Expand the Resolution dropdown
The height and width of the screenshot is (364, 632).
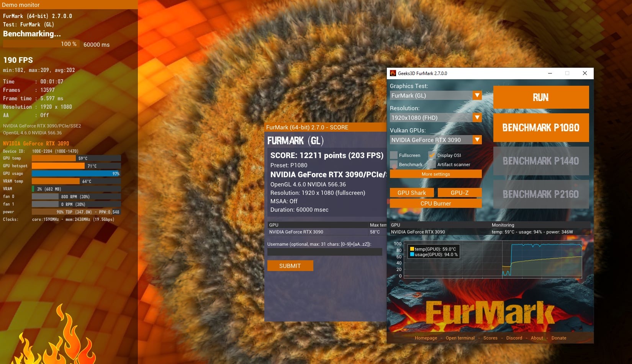point(436,118)
